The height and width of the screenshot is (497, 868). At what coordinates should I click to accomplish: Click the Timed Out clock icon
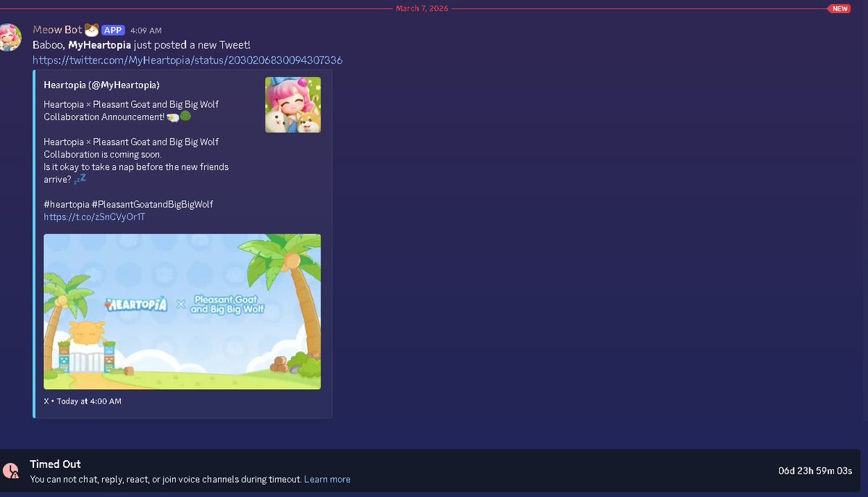click(x=11, y=471)
